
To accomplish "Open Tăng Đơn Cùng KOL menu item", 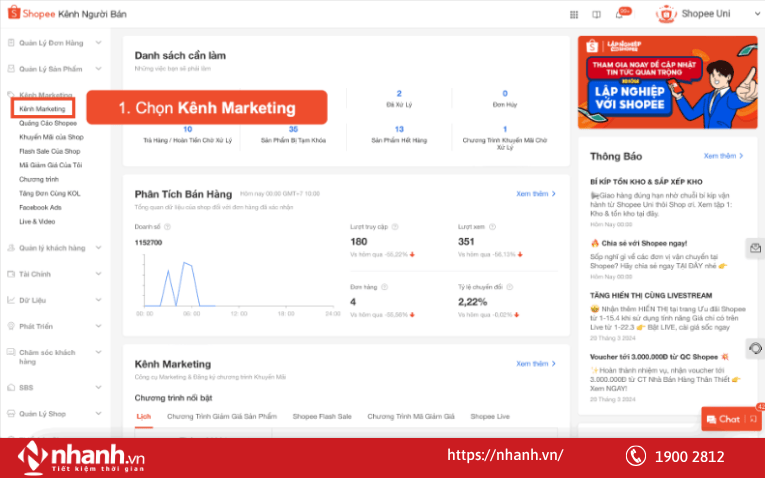I will click(x=50, y=194).
